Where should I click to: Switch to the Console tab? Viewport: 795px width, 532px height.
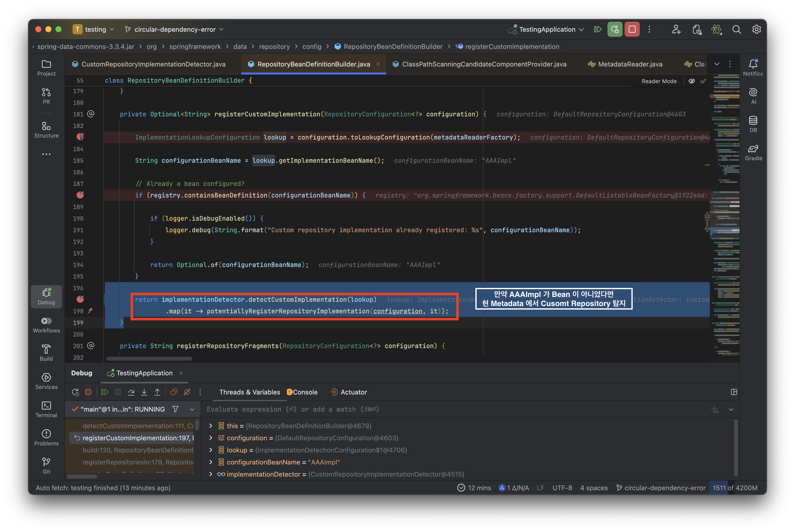(x=305, y=392)
